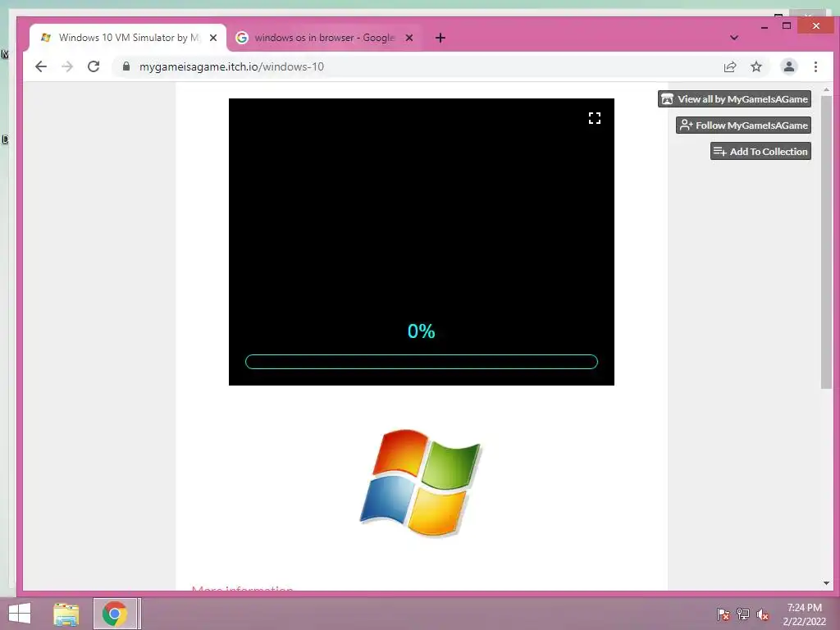Screen dimensions: 840x630
Task: Bookmark this page with star icon
Action: pyautogui.click(x=756, y=66)
